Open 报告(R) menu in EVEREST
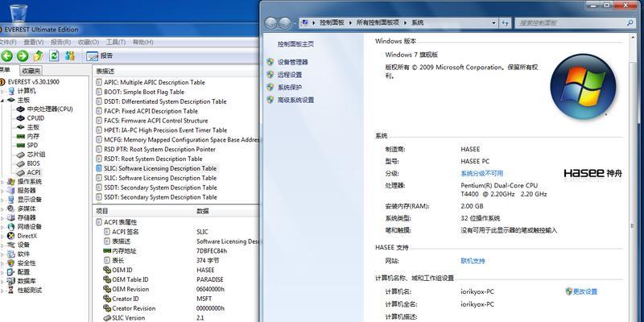644x322 pixels. pos(61,42)
